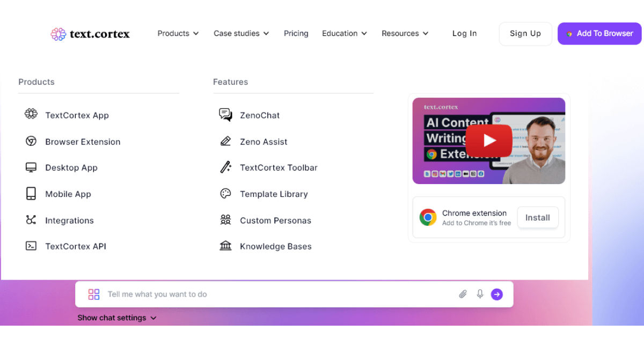Click the Integrations nodes icon
The height and width of the screenshot is (338, 644).
click(31, 220)
